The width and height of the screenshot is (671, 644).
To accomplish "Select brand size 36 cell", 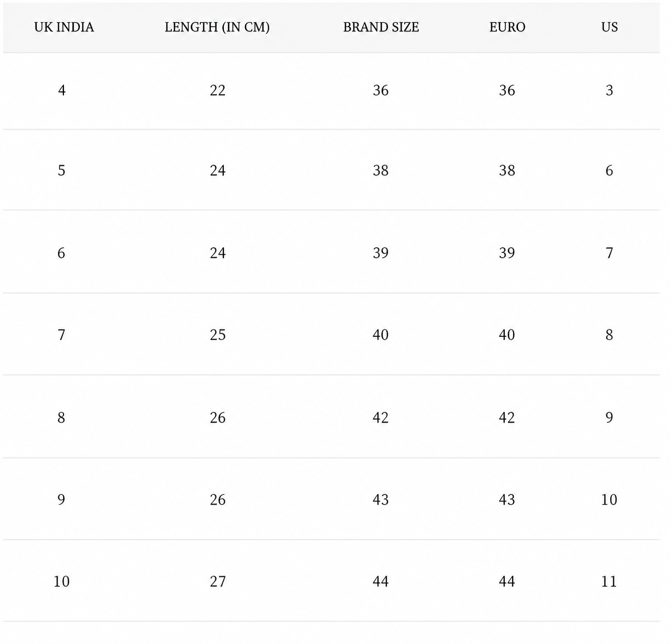I will tap(381, 91).
